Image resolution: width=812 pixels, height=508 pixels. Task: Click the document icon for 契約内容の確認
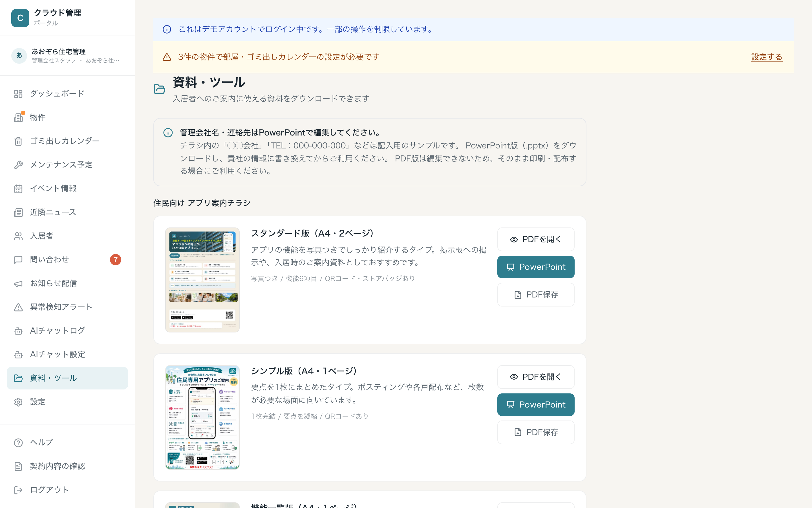point(18,466)
